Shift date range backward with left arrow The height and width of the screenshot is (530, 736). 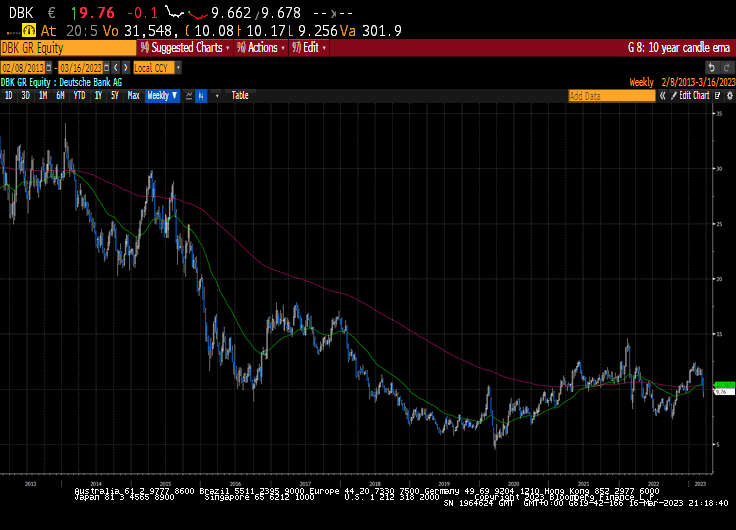click(116, 68)
